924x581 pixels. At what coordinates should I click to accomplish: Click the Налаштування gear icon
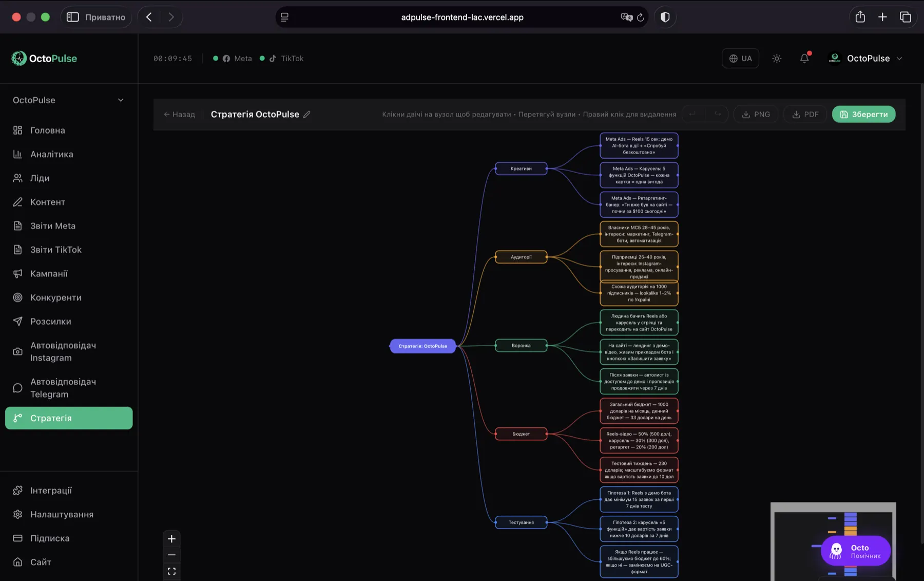click(x=17, y=514)
